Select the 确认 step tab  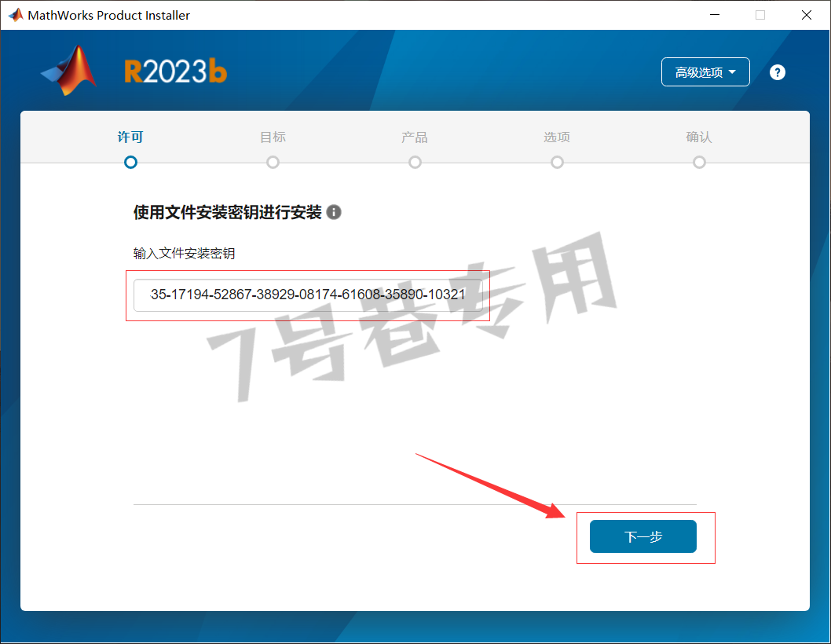pos(699,137)
